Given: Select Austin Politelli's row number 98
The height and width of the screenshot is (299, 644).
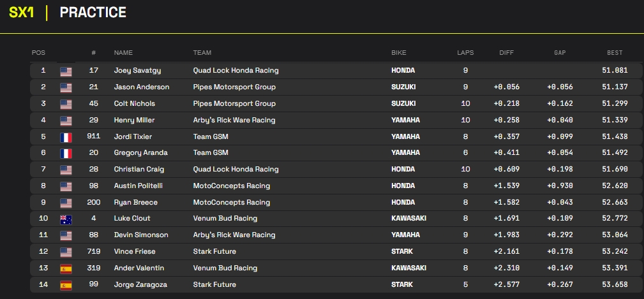Looking at the screenshot, I should pos(93,186).
